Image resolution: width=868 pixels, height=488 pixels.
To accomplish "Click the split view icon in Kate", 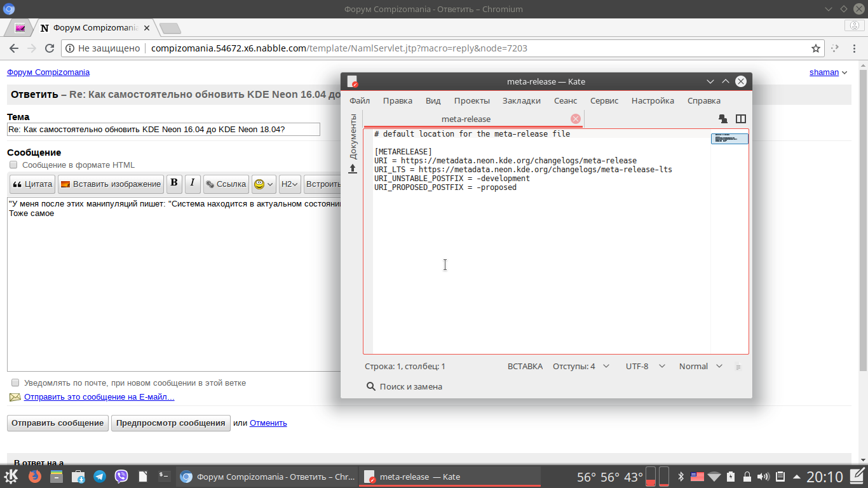I will click(x=740, y=119).
